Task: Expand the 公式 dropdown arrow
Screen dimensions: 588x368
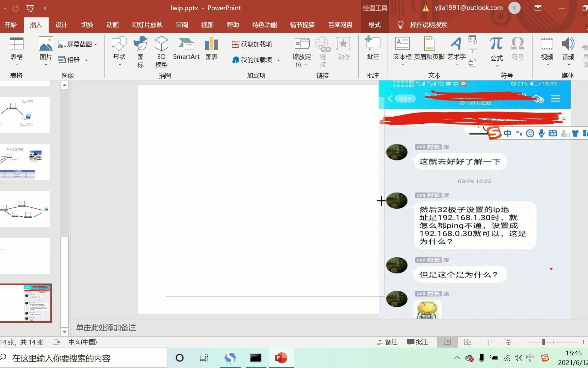Action: (x=497, y=65)
